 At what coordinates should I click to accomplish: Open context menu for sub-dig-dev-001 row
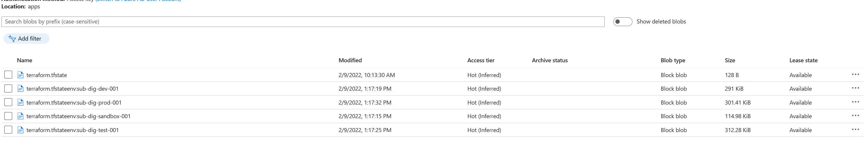point(855,88)
